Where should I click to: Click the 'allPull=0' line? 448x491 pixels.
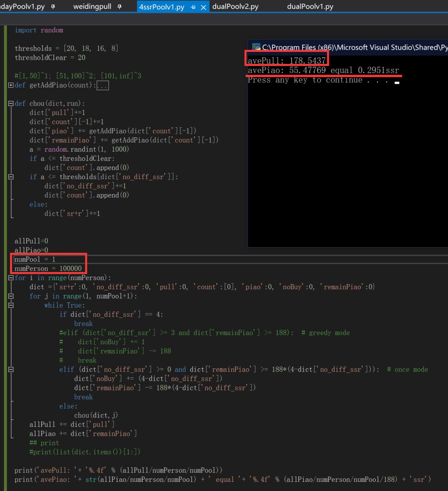32,241
